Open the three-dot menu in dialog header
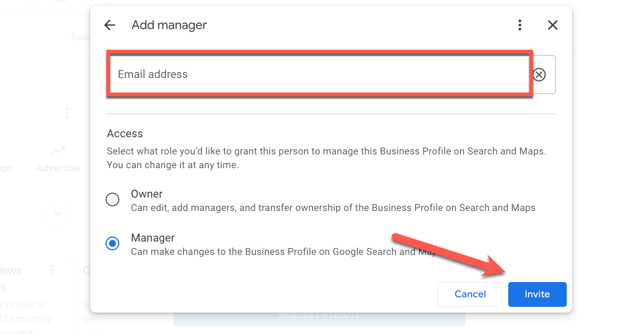 click(x=519, y=25)
